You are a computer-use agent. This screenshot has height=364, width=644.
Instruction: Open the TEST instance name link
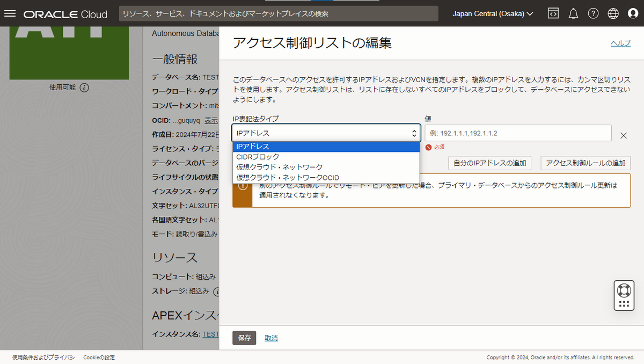[x=210, y=334]
